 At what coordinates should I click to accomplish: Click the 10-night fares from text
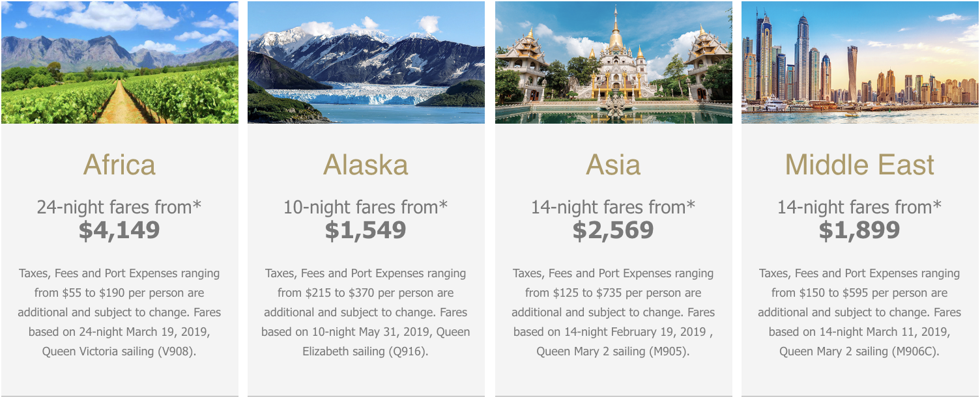pos(366,207)
